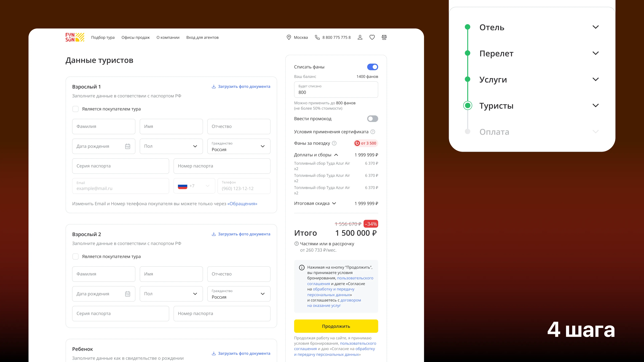Click Имя field for Взрослый 1

pyautogui.click(x=171, y=127)
